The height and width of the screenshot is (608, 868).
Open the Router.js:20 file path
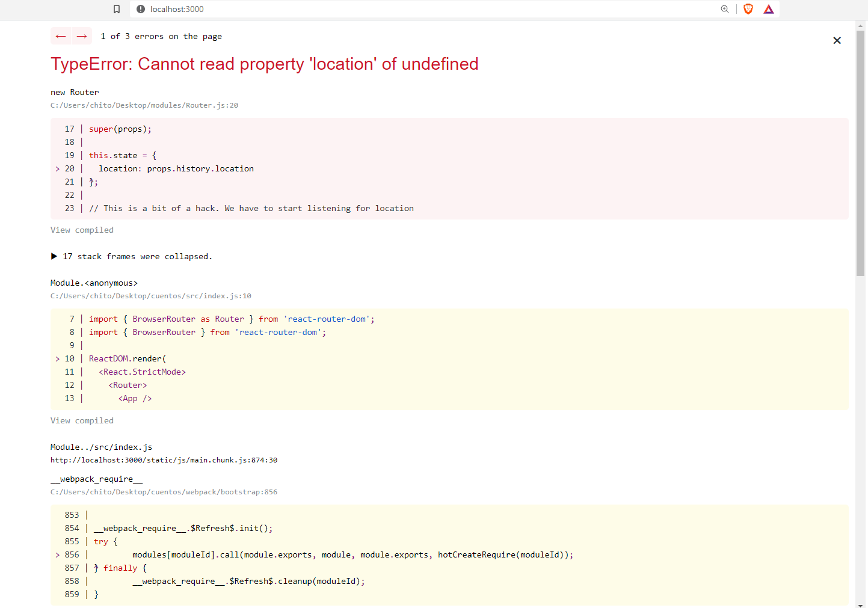144,105
